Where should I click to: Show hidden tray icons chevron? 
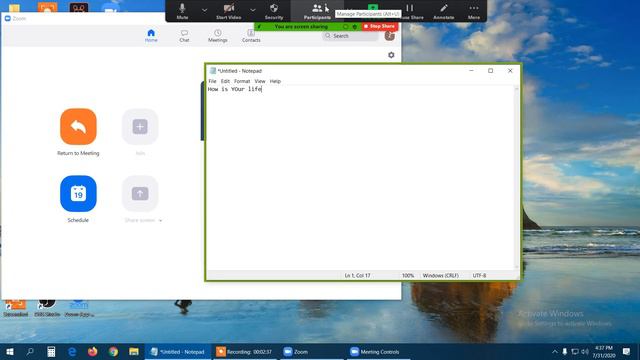click(x=554, y=351)
